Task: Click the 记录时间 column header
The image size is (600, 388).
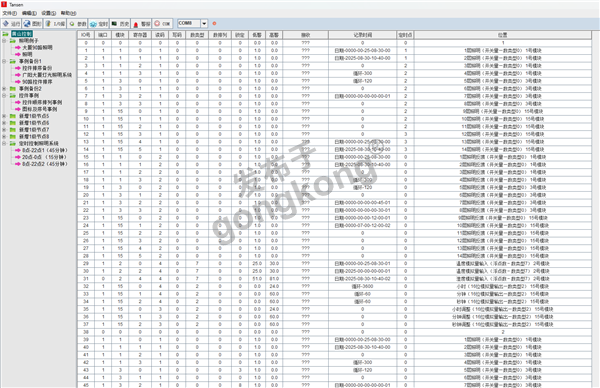Action: (362, 35)
